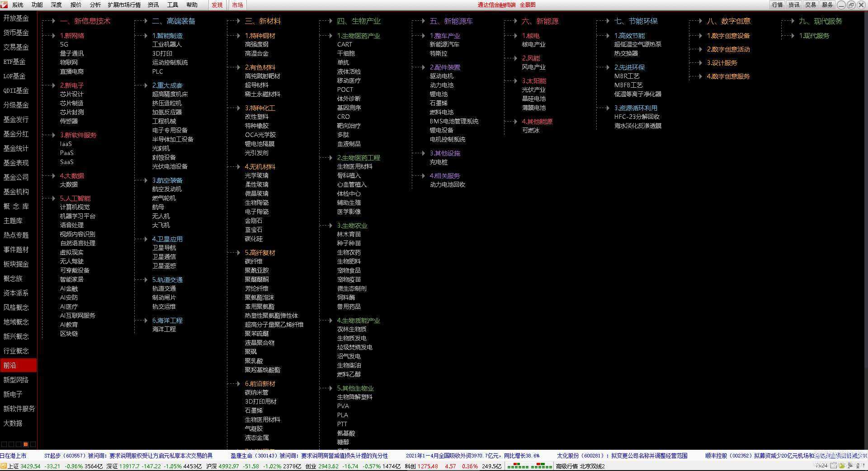Select 开放基金 in the left sidebar

tap(16, 18)
